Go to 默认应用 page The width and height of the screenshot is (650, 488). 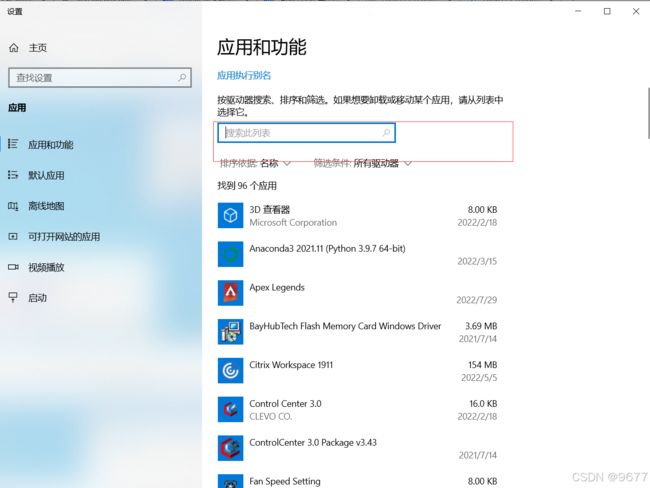tap(101, 175)
